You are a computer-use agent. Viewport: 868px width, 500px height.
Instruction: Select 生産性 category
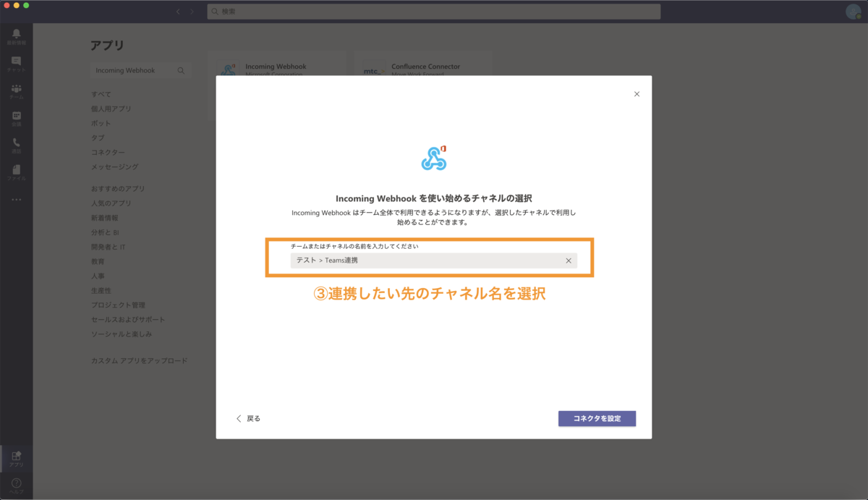pyautogui.click(x=101, y=290)
